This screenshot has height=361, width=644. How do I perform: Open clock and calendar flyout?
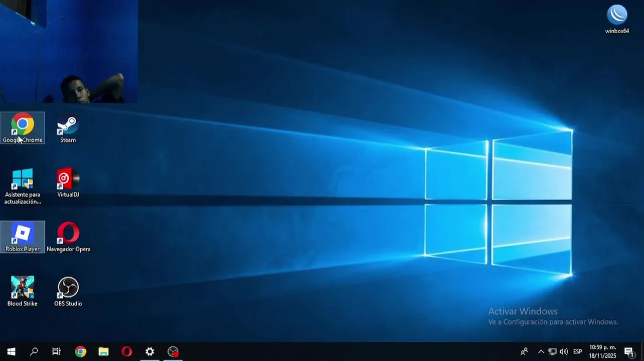click(602, 351)
